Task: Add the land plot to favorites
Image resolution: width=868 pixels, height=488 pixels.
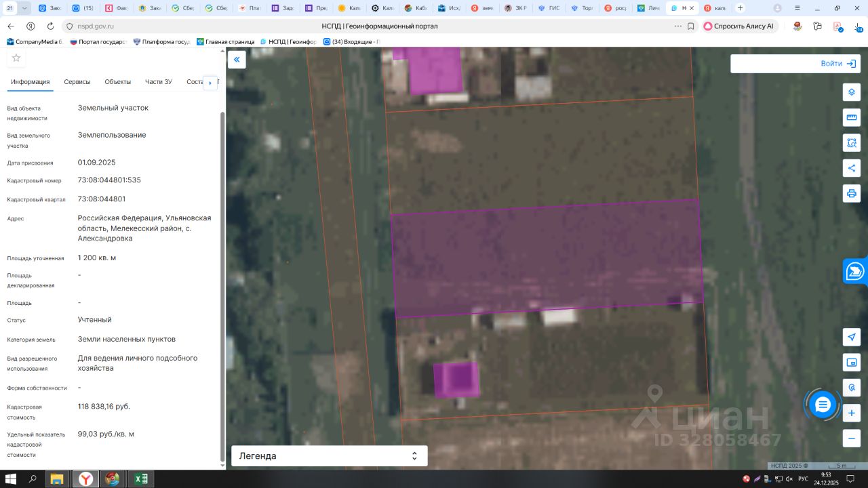Action: 16,58
